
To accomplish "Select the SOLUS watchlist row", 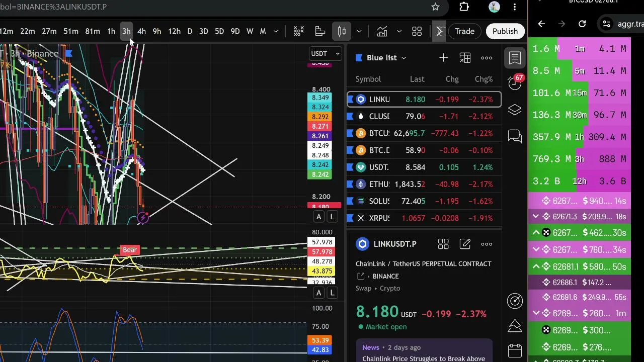I will pos(424,201).
